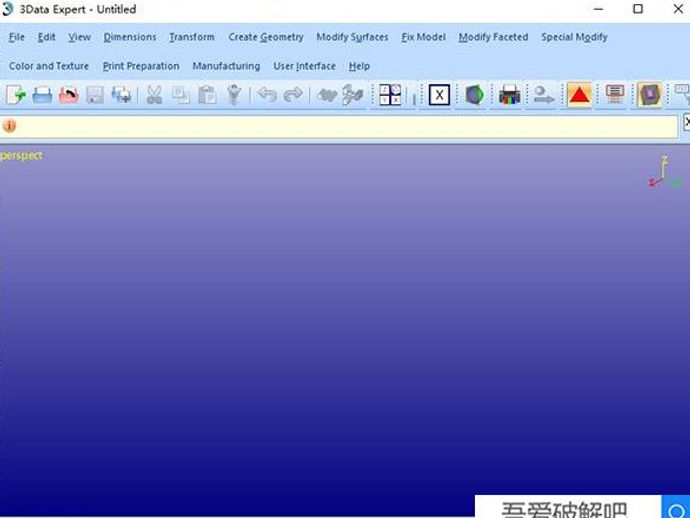The height and width of the screenshot is (518, 690).
Task: Click the New file icon
Action: click(x=16, y=95)
